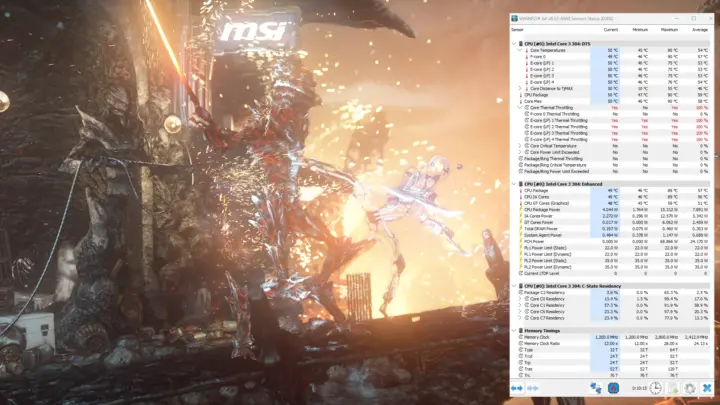
Task: Click the Current column header
Action: [611, 30]
